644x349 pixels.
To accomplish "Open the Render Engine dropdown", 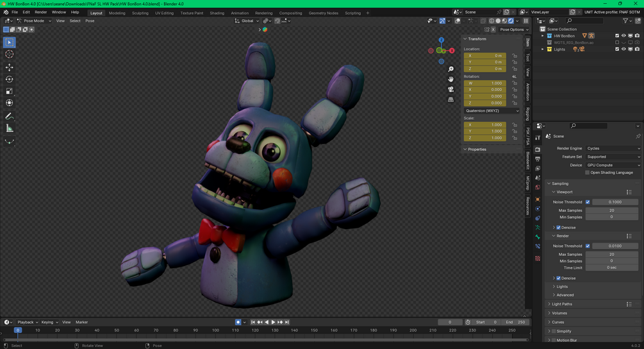I will pyautogui.click(x=613, y=148).
